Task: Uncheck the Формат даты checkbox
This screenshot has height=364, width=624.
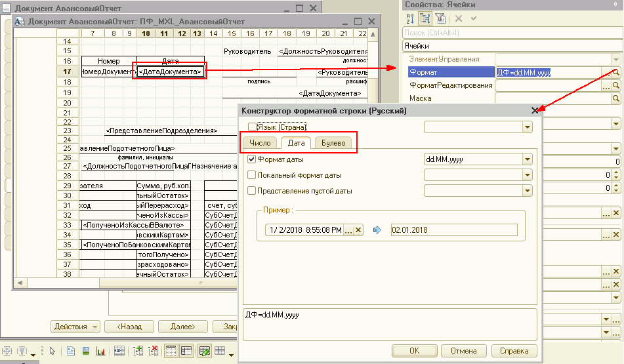Action: 251,159
